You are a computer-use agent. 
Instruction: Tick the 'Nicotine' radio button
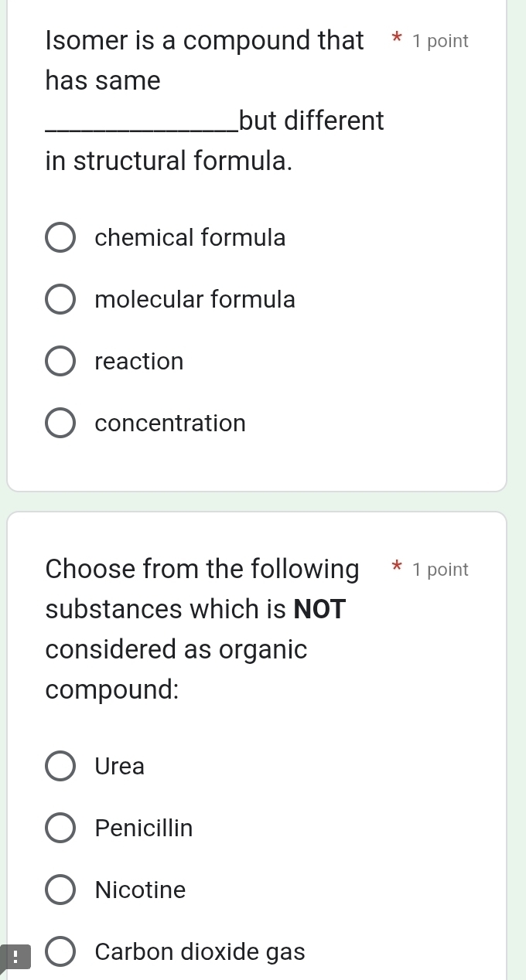pos(60,890)
